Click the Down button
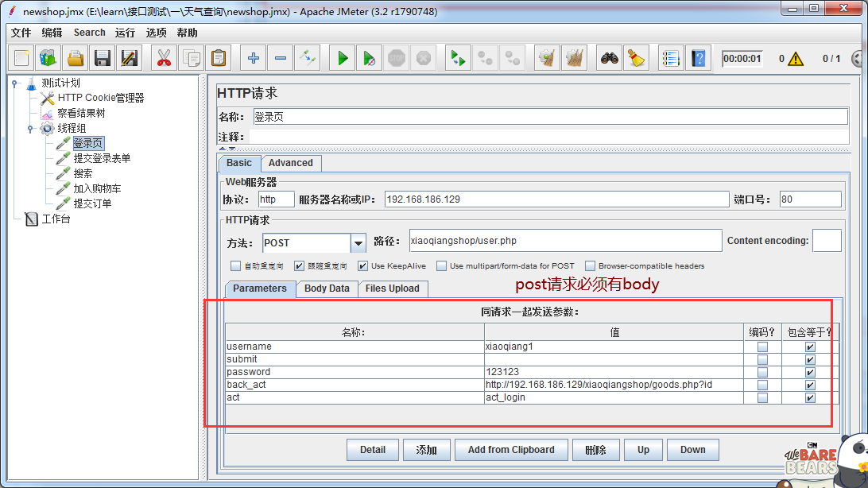Screen dimensions: 868x488 click(693, 450)
